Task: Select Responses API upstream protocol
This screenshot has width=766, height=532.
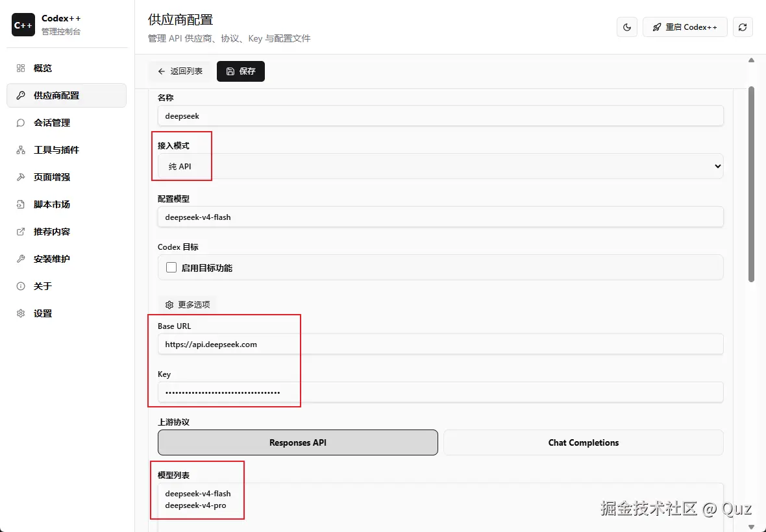Action: click(298, 442)
